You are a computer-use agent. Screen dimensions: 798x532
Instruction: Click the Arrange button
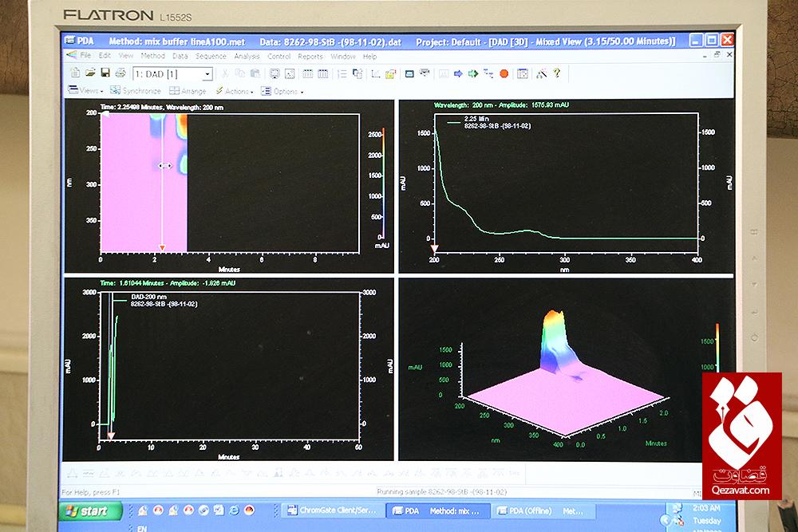coord(188,91)
